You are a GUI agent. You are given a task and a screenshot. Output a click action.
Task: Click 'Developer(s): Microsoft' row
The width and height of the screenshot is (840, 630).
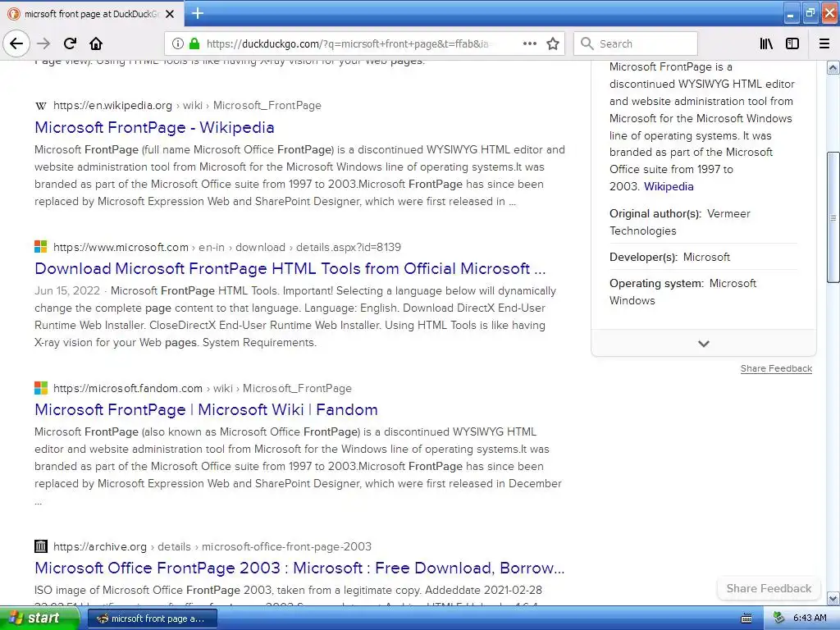click(669, 257)
